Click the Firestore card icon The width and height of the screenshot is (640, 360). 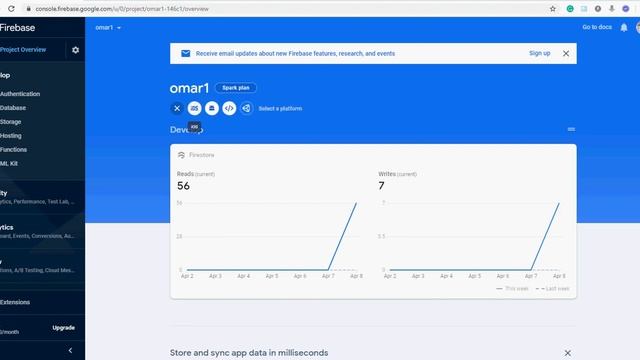click(181, 155)
